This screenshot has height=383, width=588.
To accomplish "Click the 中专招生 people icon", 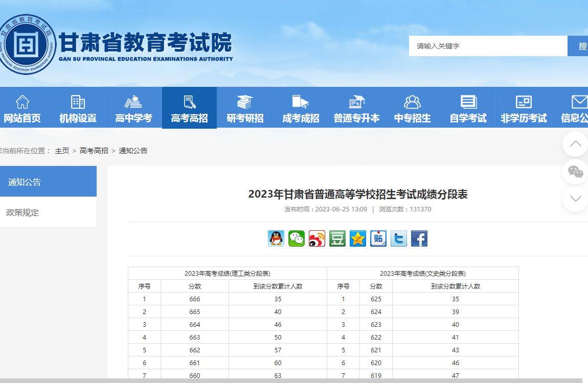I will point(412,102).
